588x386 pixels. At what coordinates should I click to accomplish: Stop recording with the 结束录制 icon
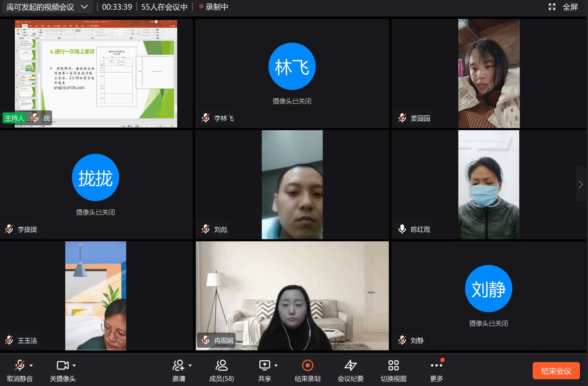pos(308,365)
